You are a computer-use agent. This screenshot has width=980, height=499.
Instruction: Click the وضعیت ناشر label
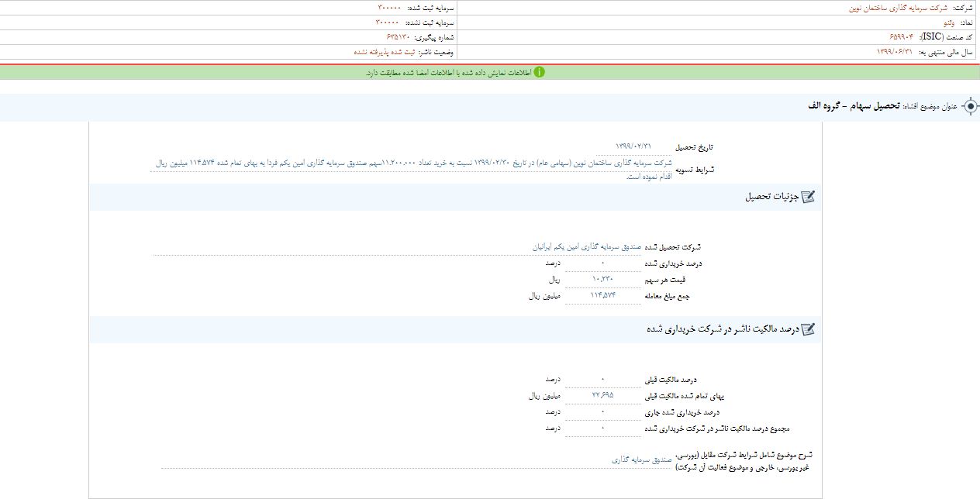click(437, 52)
